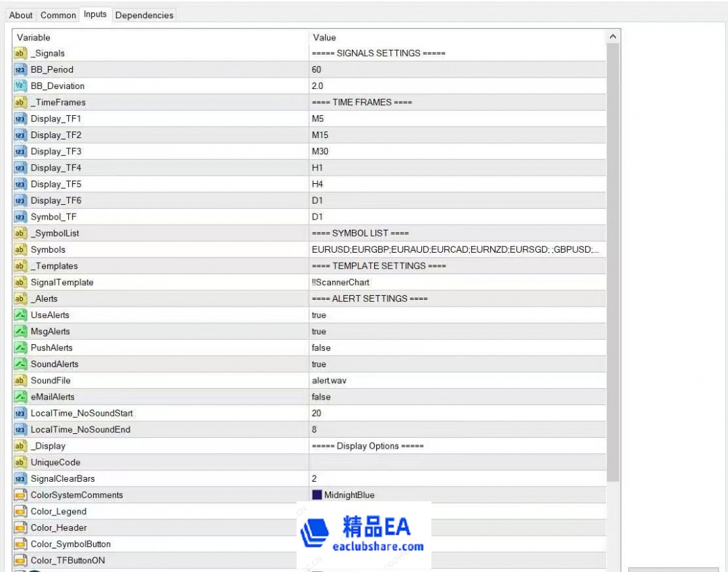The width and height of the screenshot is (728, 572).
Task: Click the boolean icon beside UseAlerts
Action: pyautogui.click(x=20, y=315)
